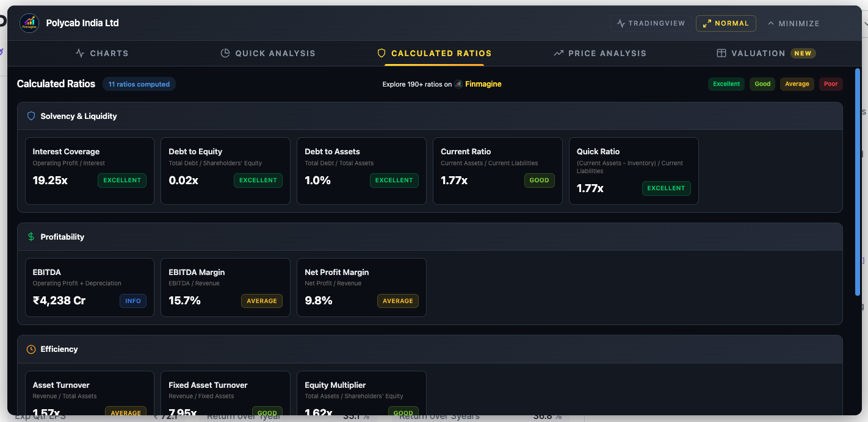Click the TRADINGVIEW button

pos(651,23)
